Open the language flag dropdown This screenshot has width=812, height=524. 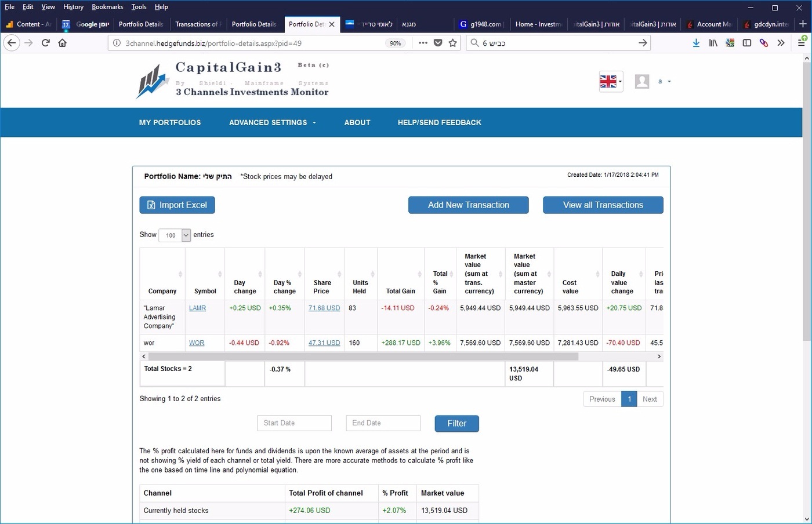[x=611, y=81]
